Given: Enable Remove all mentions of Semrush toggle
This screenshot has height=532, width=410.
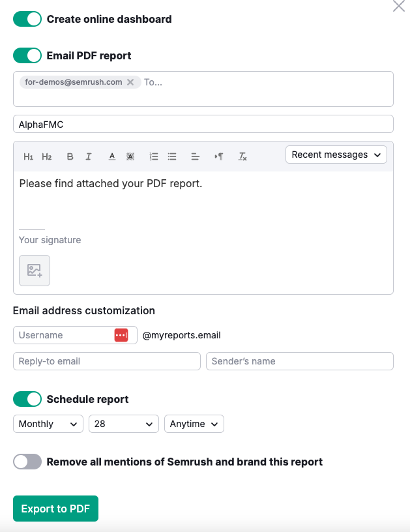Looking at the screenshot, I should [x=27, y=462].
